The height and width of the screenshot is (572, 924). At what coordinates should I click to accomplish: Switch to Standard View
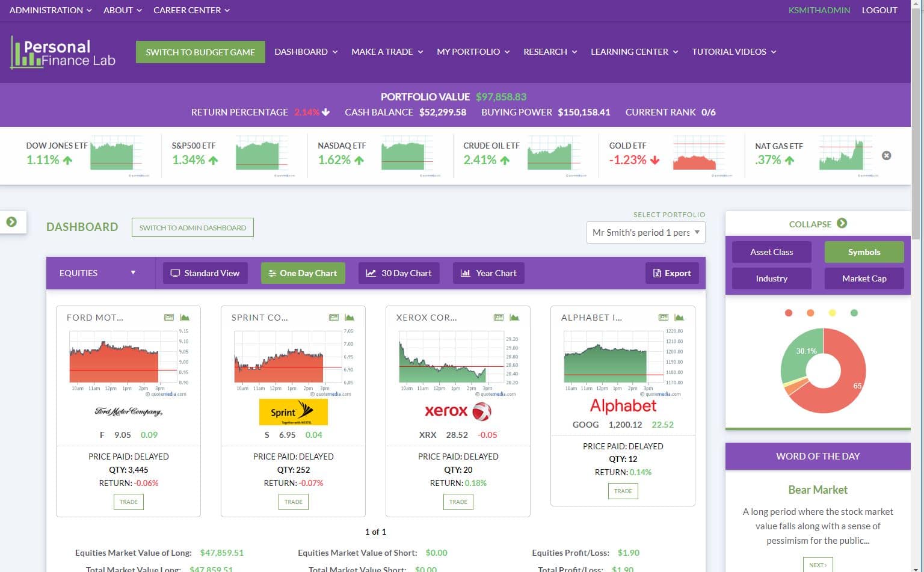[205, 273]
